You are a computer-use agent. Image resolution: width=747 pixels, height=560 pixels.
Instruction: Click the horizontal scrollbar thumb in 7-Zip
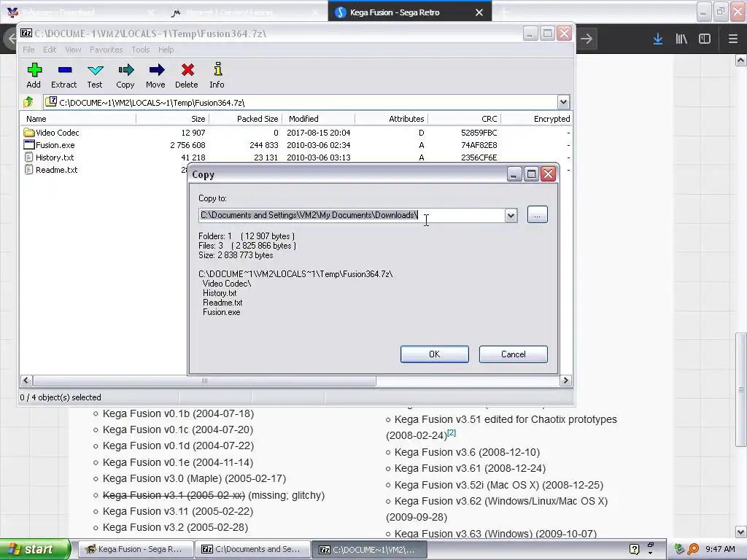pos(204,381)
